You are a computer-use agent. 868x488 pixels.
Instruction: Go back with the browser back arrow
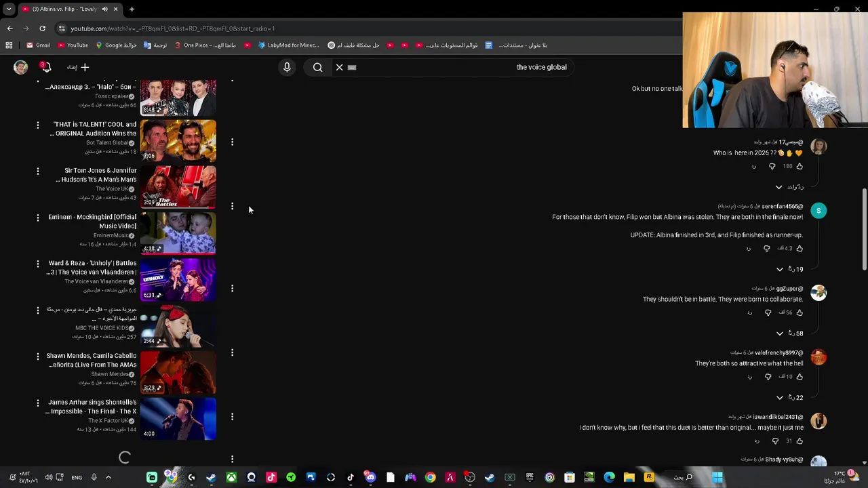(9, 28)
